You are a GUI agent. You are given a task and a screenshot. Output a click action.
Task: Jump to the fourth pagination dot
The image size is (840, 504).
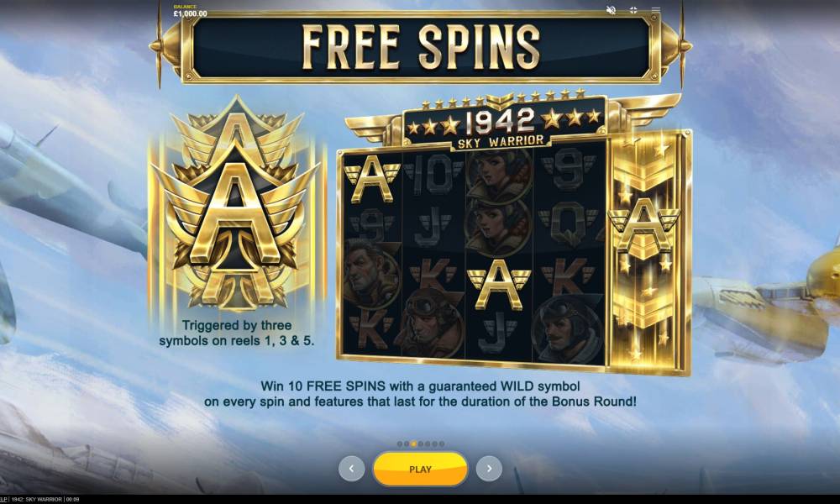coord(421,444)
